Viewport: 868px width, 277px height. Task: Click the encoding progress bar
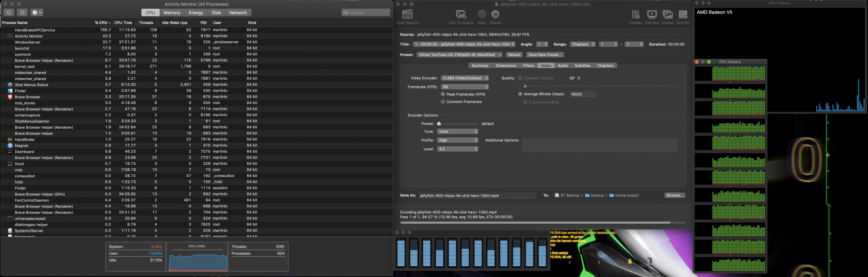[x=542, y=222]
